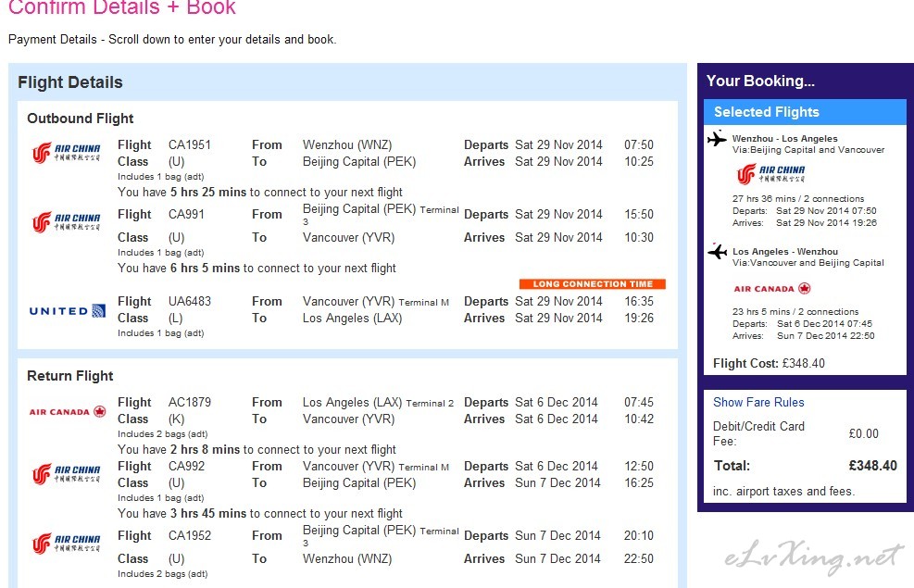This screenshot has width=914, height=588.
Task: Click the Debit/Credit Card Fee £0.00 value
Action: pyautogui.click(x=863, y=433)
